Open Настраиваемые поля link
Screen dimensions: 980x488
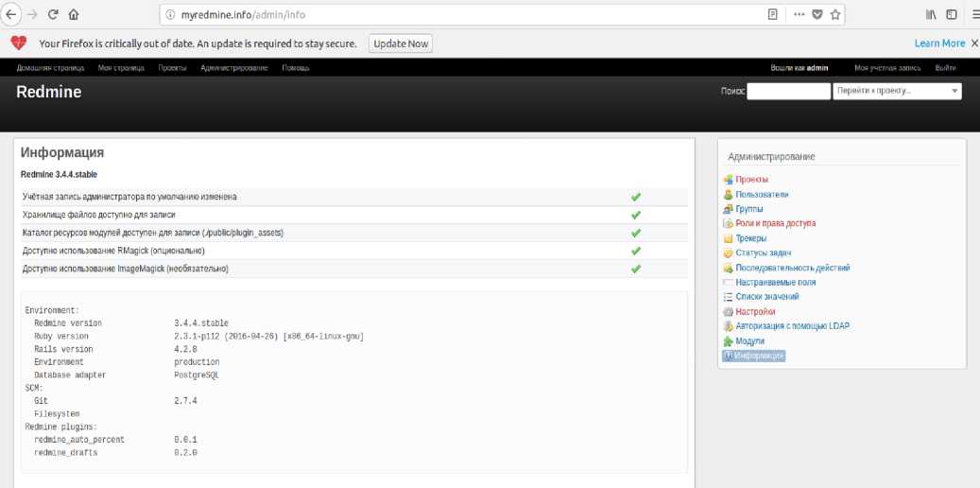(776, 282)
